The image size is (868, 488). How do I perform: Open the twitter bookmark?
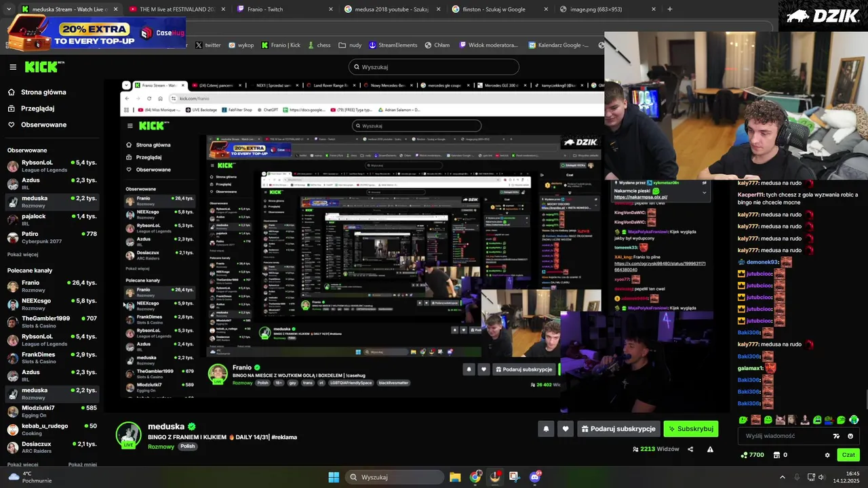pos(208,45)
